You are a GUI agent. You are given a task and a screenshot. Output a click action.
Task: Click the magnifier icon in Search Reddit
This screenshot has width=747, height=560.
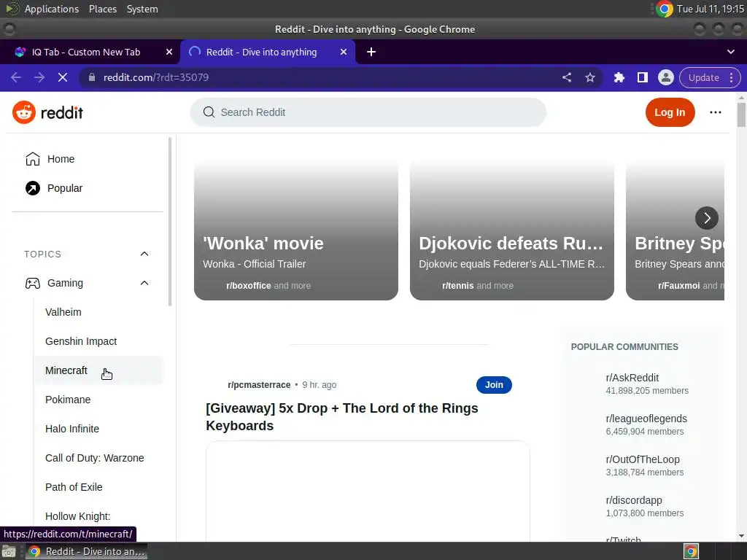pyautogui.click(x=209, y=112)
